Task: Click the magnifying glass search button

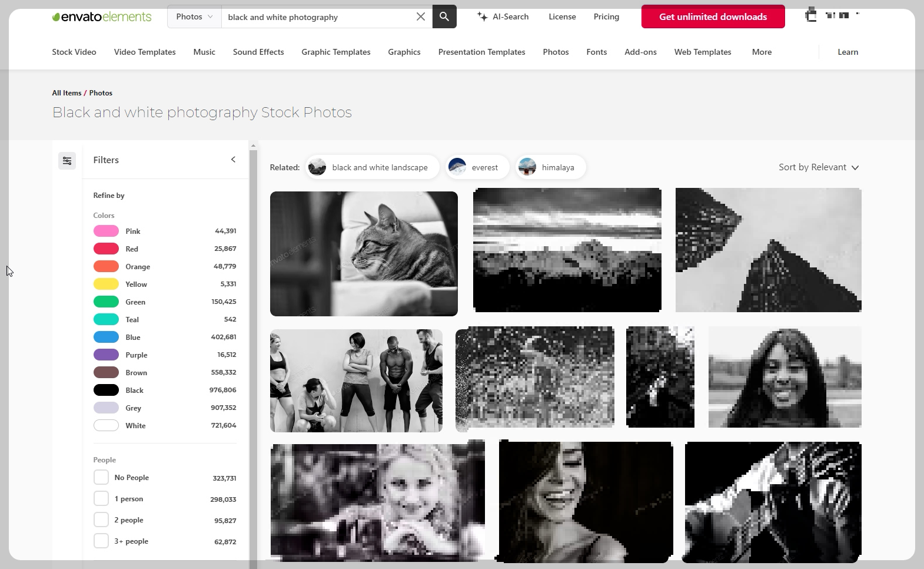Action: [x=444, y=16]
